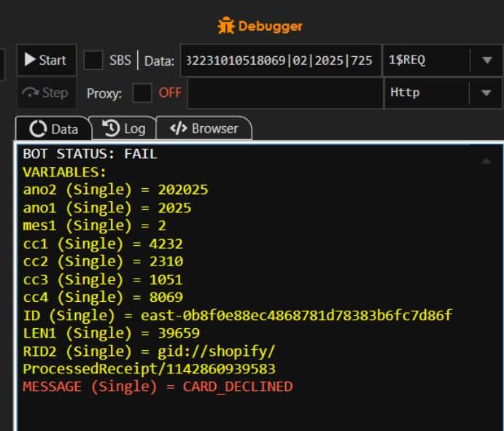This screenshot has height=431, width=504.
Task: Click the ID variable line
Action: pos(238,315)
